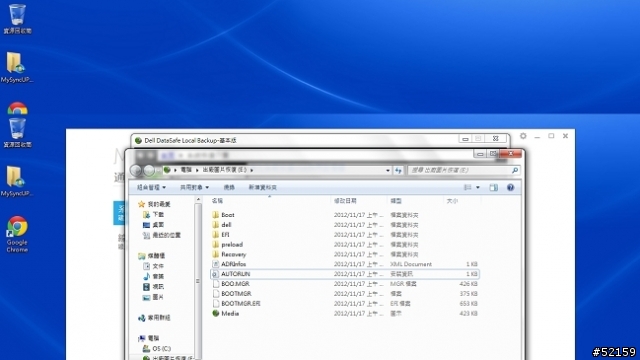640x360 pixels.
Task: Open the 音樂 music note library icon
Action: click(x=146, y=276)
